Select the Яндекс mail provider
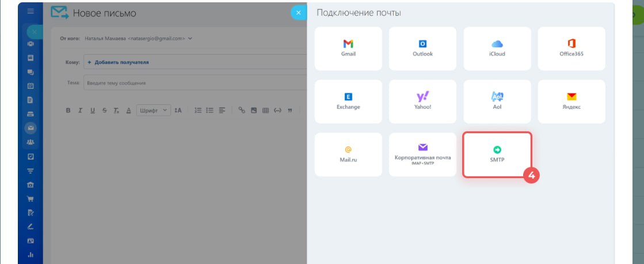The width and height of the screenshot is (644, 264). (571, 101)
